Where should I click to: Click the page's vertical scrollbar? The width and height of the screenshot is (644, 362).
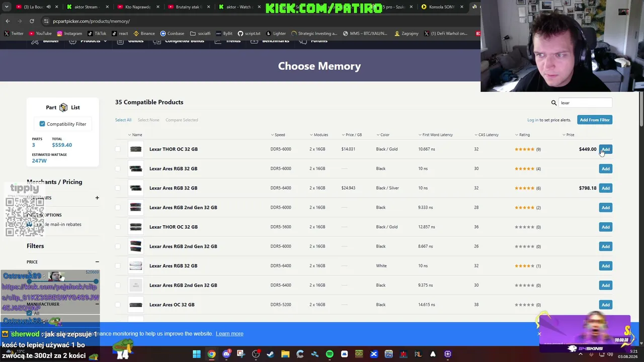641,108
